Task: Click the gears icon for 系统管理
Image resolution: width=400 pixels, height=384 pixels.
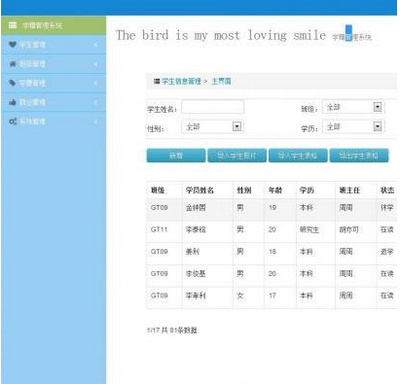Action: click(13, 121)
